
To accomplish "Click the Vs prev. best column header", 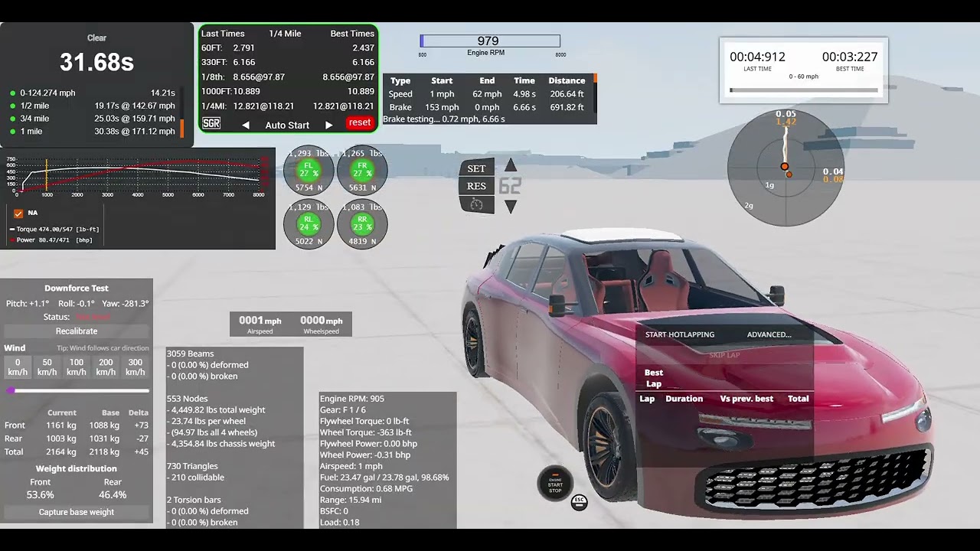I will click(746, 399).
